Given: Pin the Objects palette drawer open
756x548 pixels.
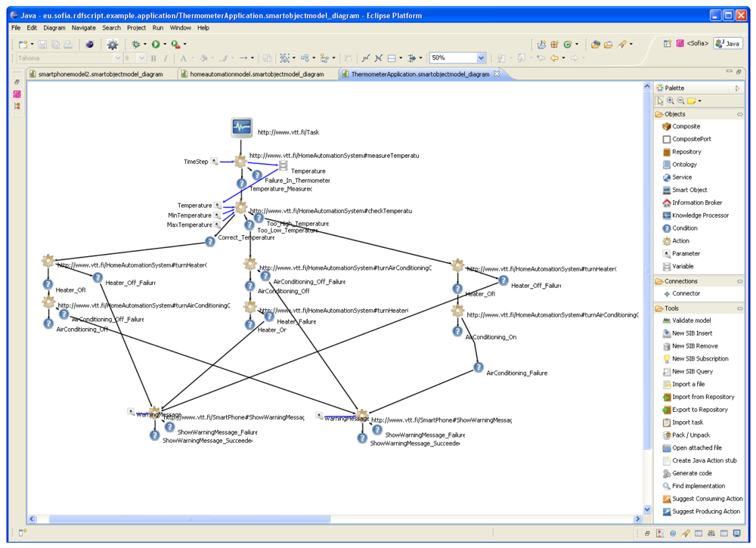Looking at the screenshot, I should point(739,114).
